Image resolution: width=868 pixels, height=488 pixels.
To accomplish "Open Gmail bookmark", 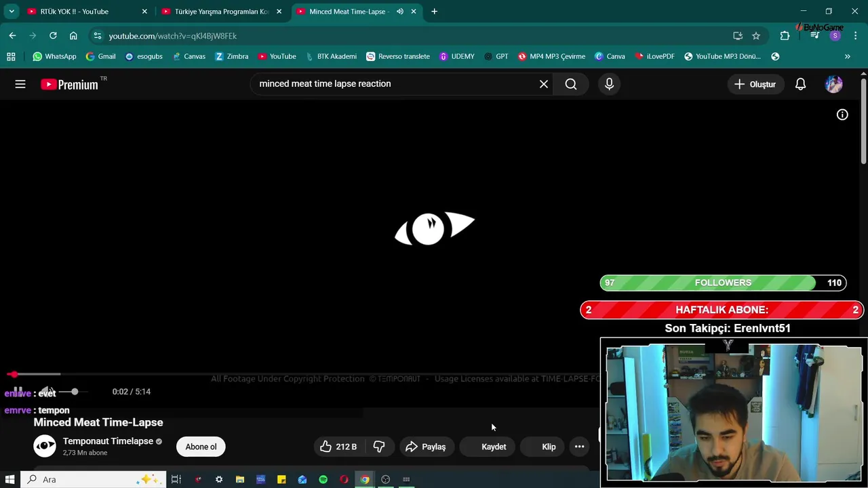I will pos(100,56).
